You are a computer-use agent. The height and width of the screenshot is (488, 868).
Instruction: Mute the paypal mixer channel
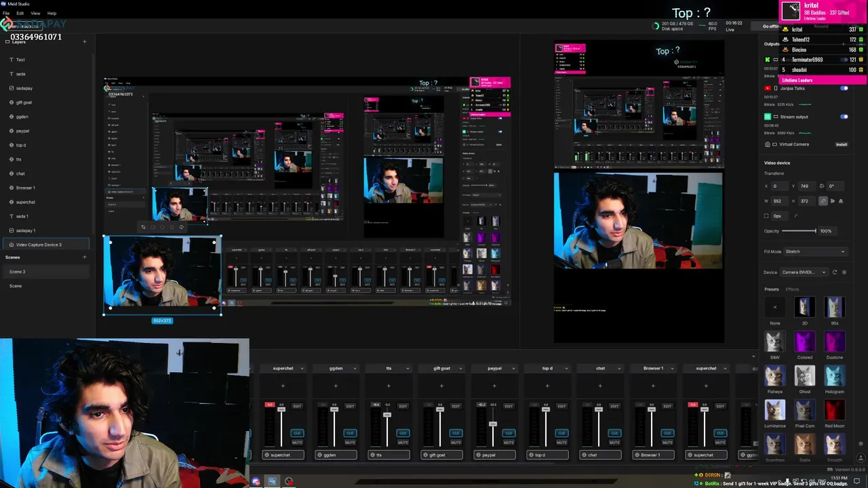[509, 442]
